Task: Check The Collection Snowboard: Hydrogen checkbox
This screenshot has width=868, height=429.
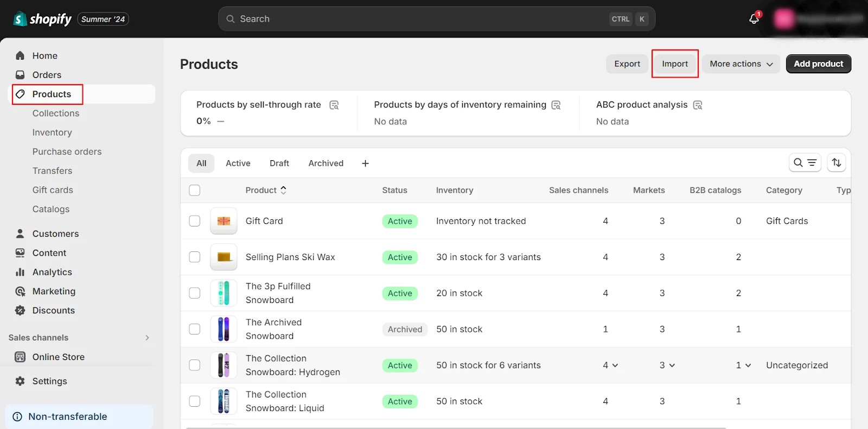Action: [x=195, y=365]
